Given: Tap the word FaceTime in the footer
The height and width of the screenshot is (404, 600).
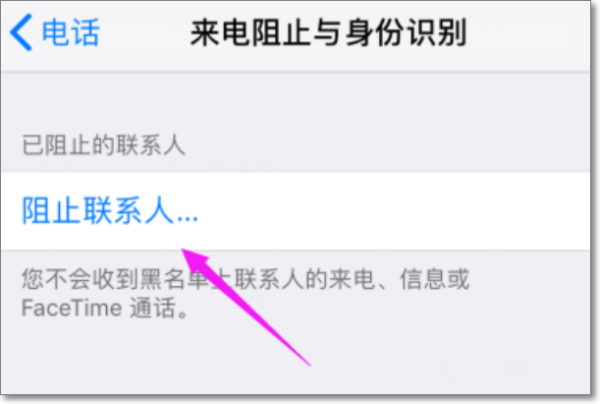Looking at the screenshot, I should [72, 308].
